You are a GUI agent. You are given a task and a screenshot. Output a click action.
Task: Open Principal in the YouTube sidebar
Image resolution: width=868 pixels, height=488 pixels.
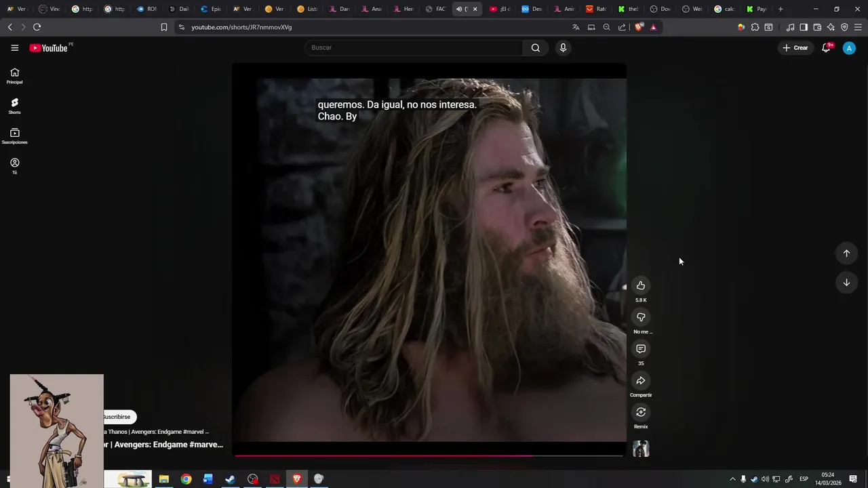[x=14, y=76]
